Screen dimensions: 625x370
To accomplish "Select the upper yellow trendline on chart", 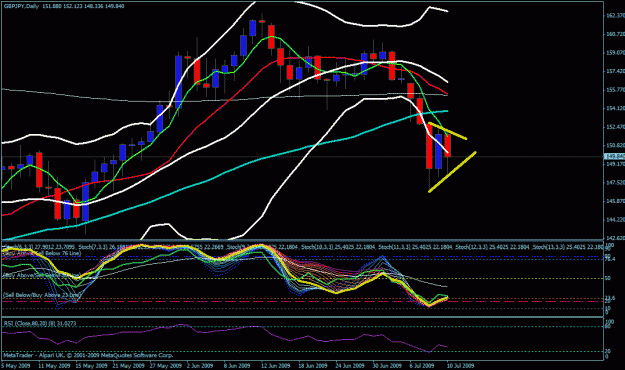I will (447, 131).
